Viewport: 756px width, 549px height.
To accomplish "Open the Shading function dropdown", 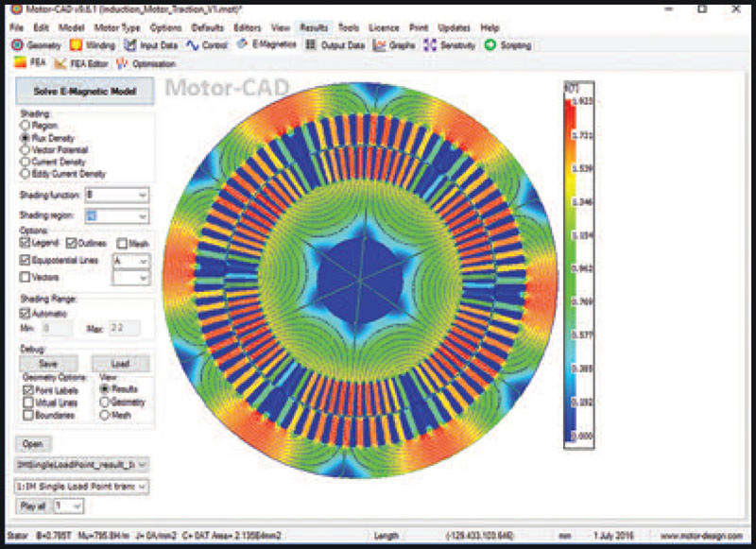I will pos(116,196).
